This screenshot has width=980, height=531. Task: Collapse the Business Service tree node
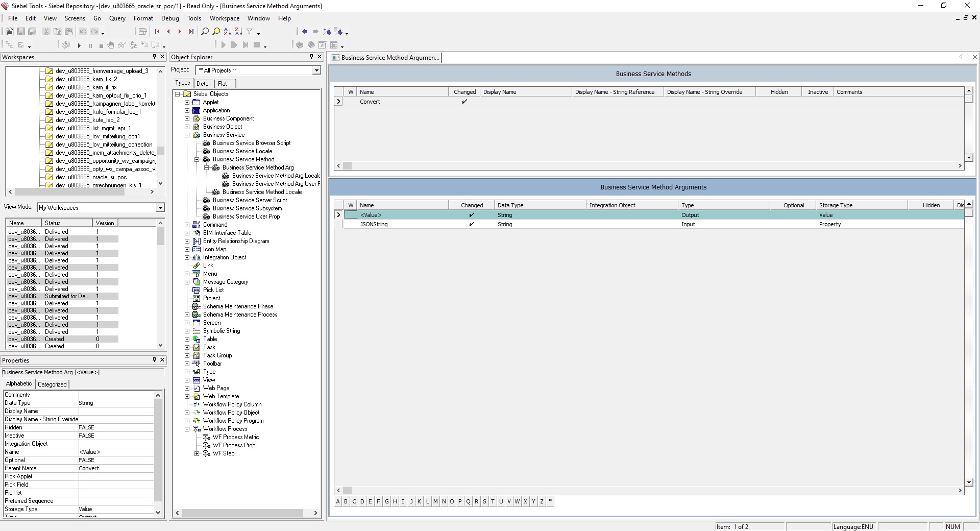coord(187,135)
